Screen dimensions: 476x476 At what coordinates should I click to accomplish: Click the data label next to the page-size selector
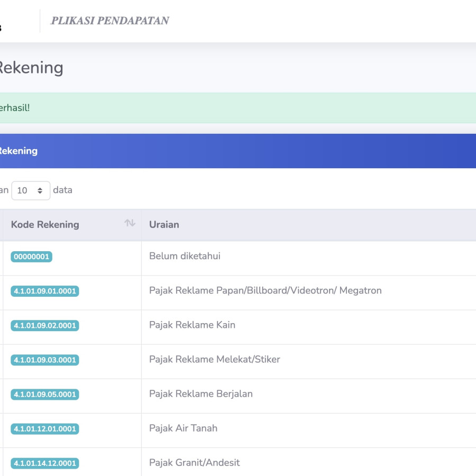(x=63, y=190)
